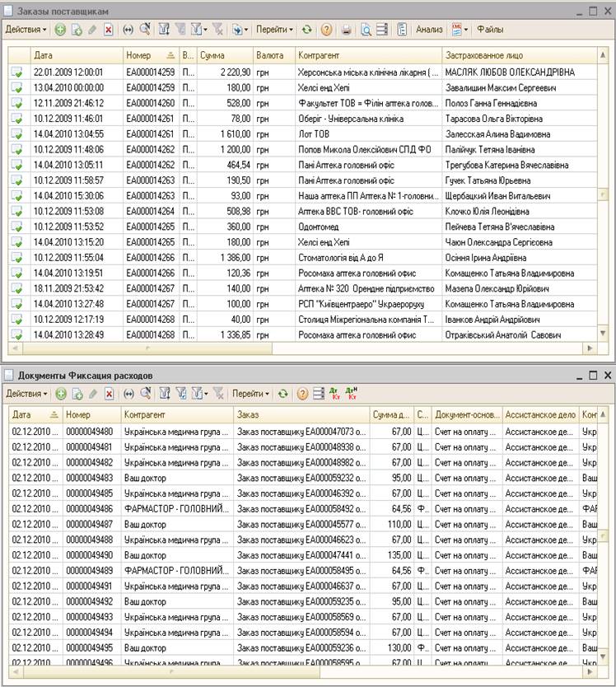Select Оберіг - Універсальна клініка cell

click(x=368, y=119)
